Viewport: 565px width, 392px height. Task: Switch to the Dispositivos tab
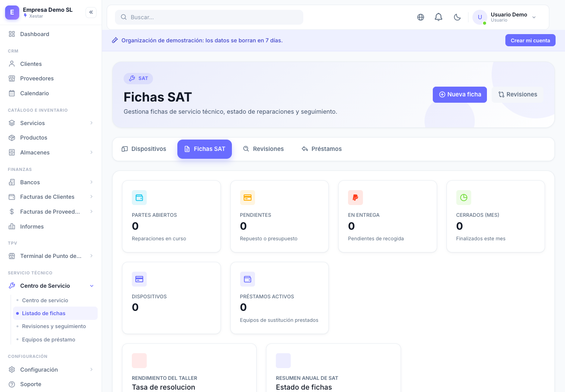(144, 149)
